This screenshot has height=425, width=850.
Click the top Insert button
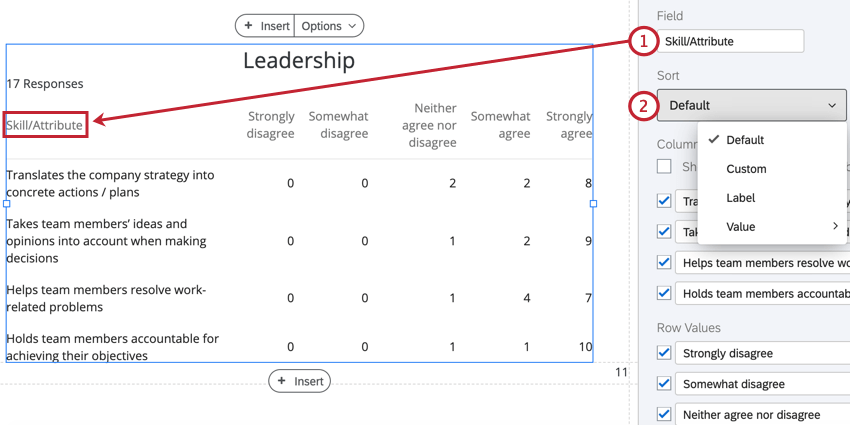click(x=265, y=26)
